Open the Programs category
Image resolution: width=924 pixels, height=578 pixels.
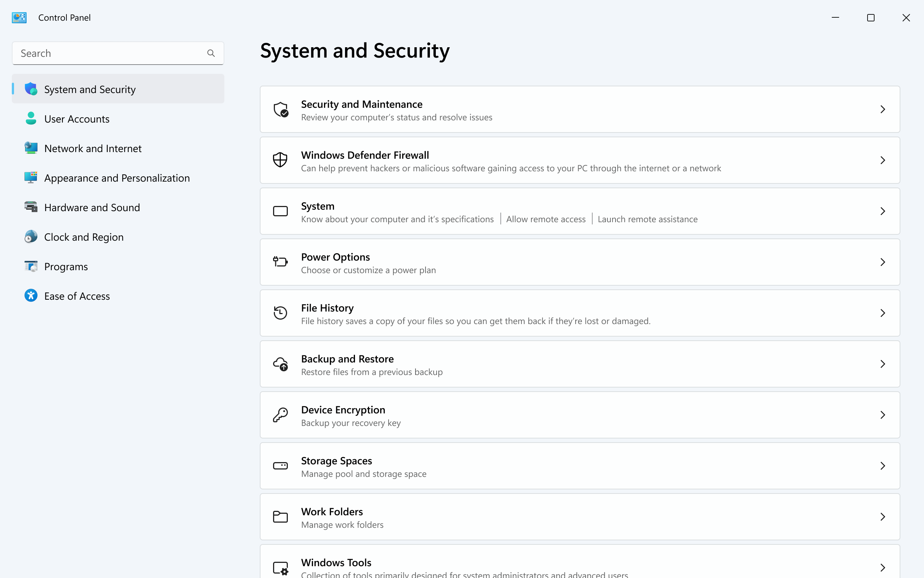66,266
